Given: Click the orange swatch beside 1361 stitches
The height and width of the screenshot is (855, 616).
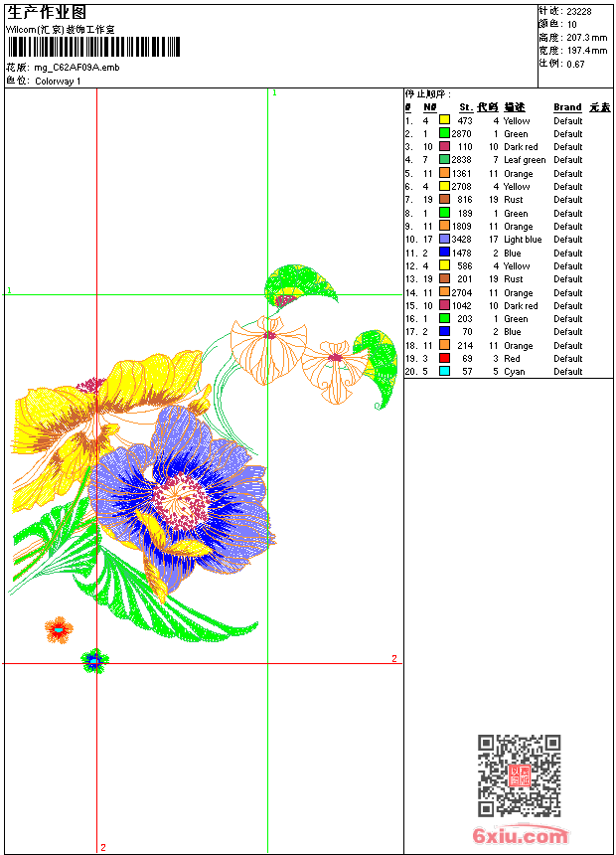Looking at the screenshot, I should coord(444,173).
